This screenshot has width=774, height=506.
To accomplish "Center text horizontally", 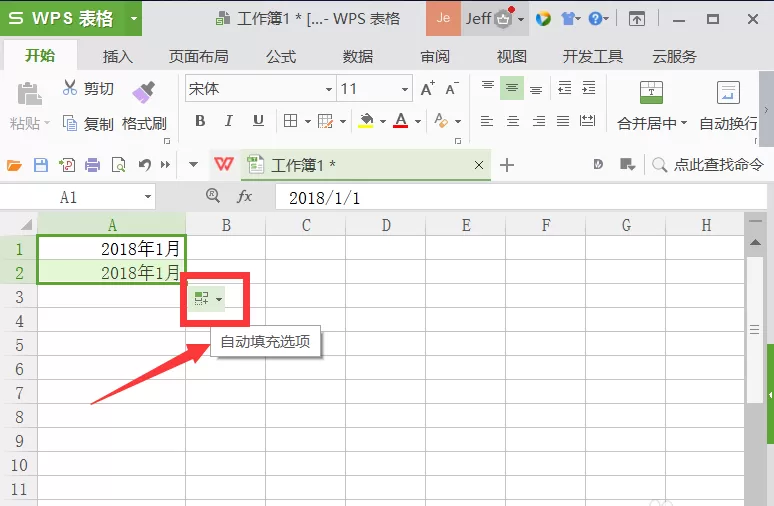I will [x=513, y=121].
